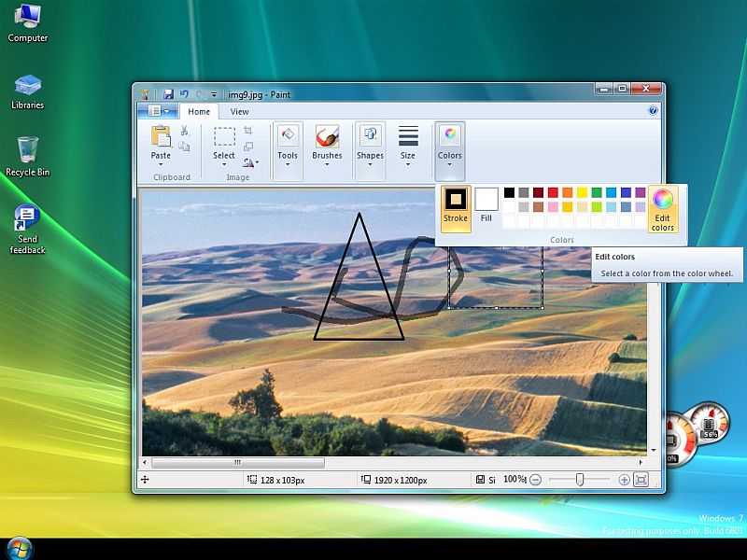The image size is (747, 560).
Task: Expand the Select options arrow
Action: click(x=224, y=165)
